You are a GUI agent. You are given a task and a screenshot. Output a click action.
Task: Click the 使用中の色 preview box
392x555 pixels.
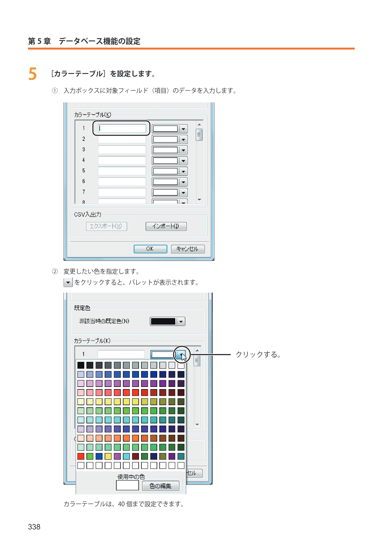[x=128, y=485]
